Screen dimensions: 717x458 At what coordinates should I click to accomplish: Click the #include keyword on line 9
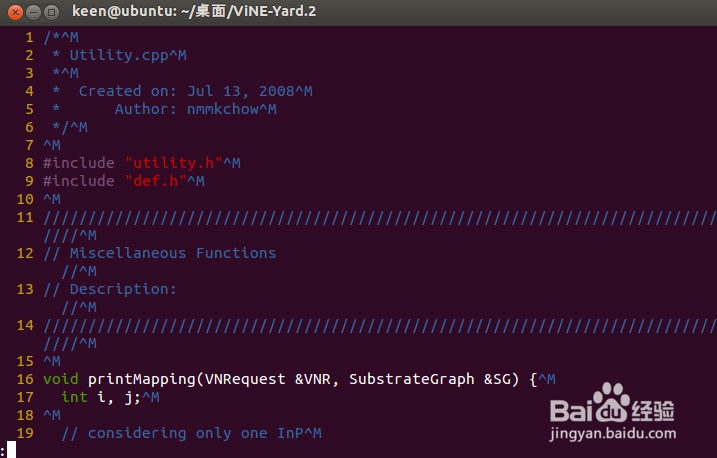point(79,181)
